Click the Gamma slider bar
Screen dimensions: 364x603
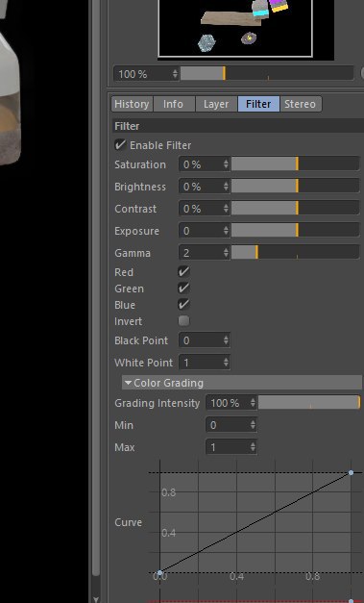[295, 253]
